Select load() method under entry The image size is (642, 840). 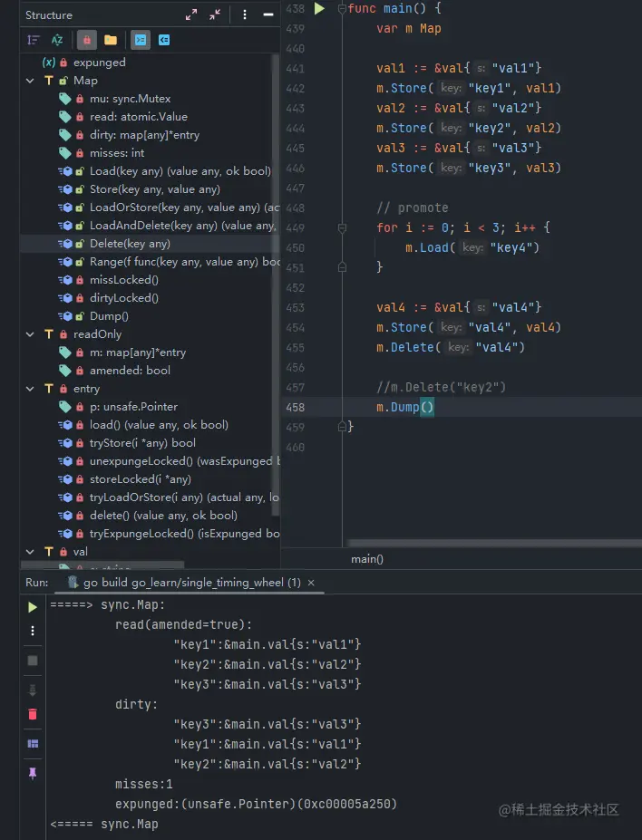[x=159, y=425]
